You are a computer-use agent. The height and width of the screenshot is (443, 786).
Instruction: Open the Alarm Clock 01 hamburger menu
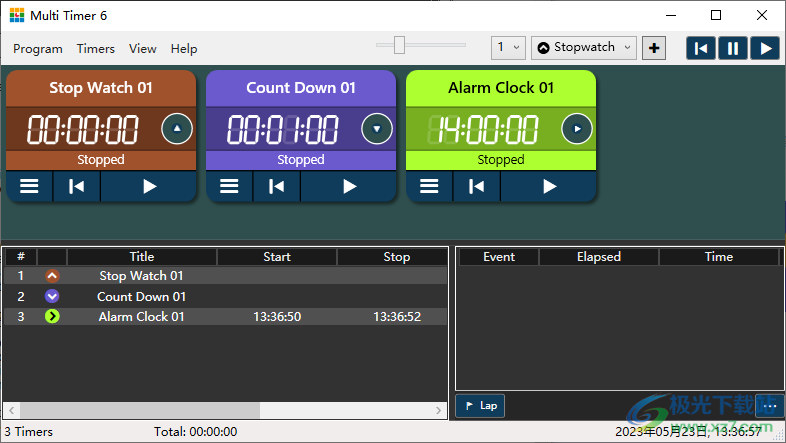click(429, 186)
